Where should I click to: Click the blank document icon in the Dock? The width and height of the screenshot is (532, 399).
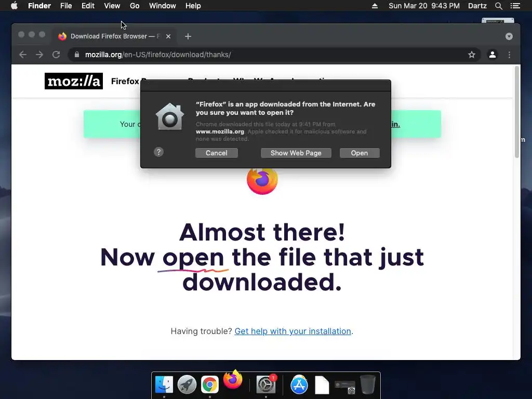click(x=322, y=385)
